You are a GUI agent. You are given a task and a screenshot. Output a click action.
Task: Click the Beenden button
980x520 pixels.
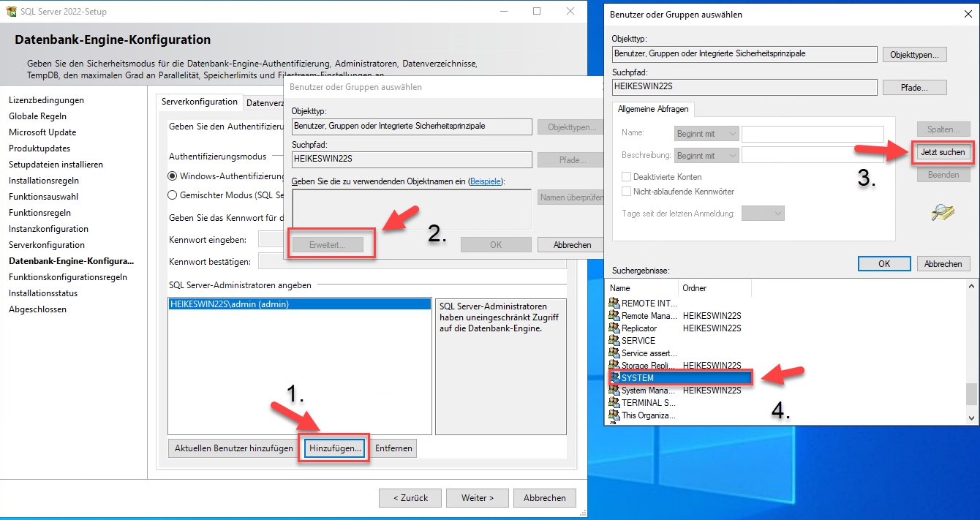[x=943, y=176]
